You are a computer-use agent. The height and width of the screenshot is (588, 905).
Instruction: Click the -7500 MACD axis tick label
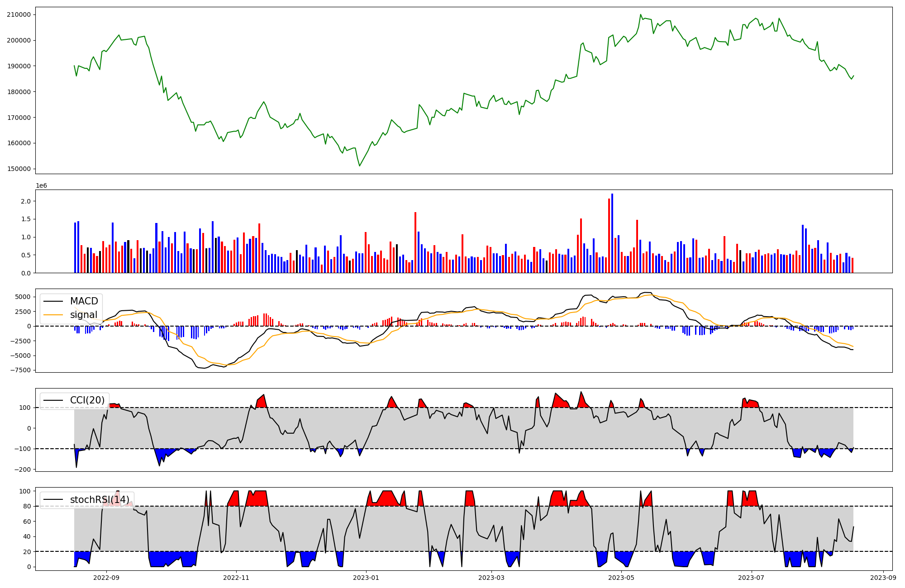coord(21,370)
